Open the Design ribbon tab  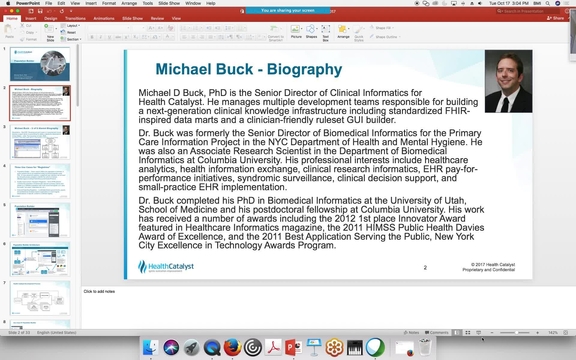tap(50, 18)
